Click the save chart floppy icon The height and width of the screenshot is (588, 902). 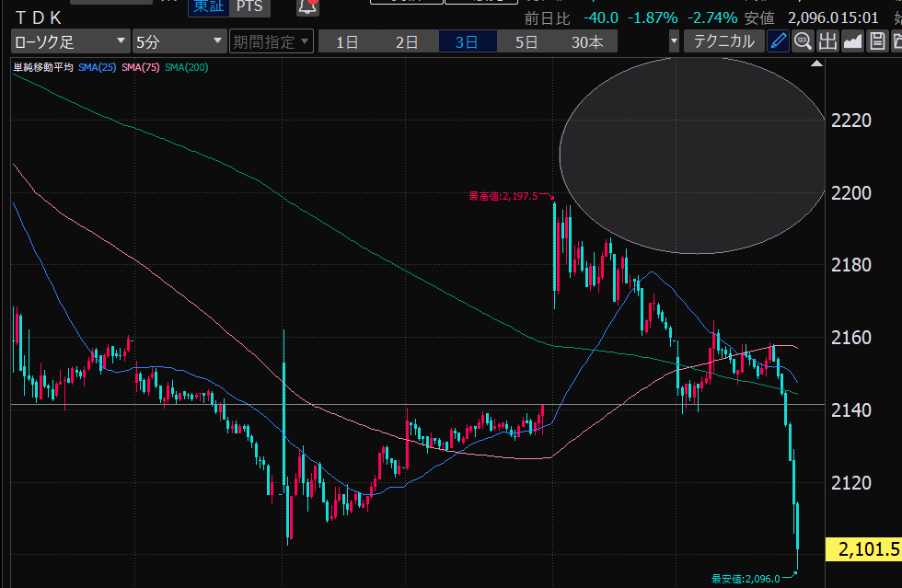click(876, 40)
